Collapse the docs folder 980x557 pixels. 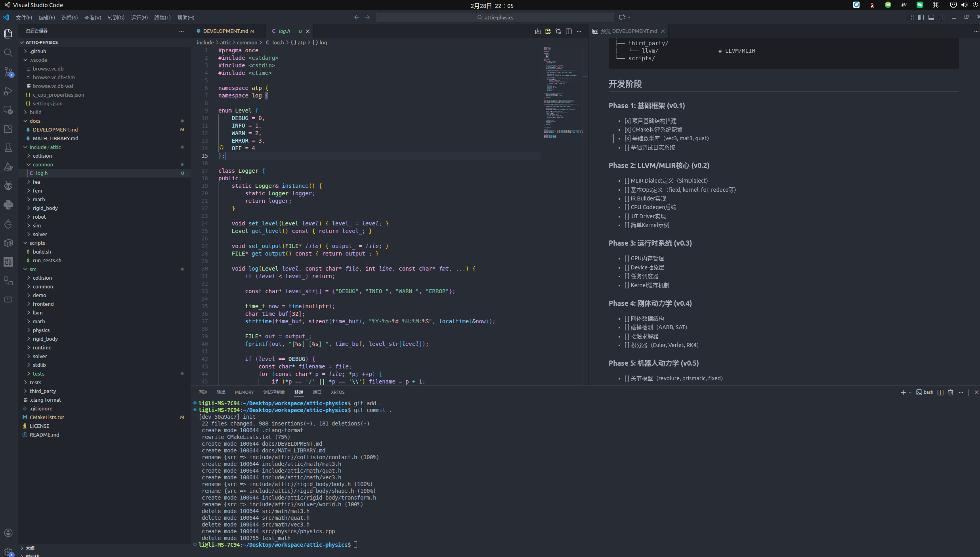tap(35, 121)
